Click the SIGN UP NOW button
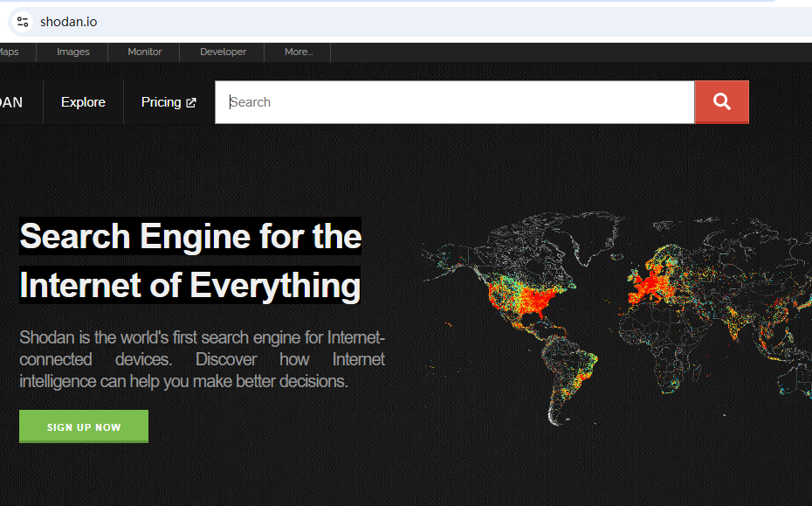Viewport: 812px width, 506px height. (x=84, y=426)
